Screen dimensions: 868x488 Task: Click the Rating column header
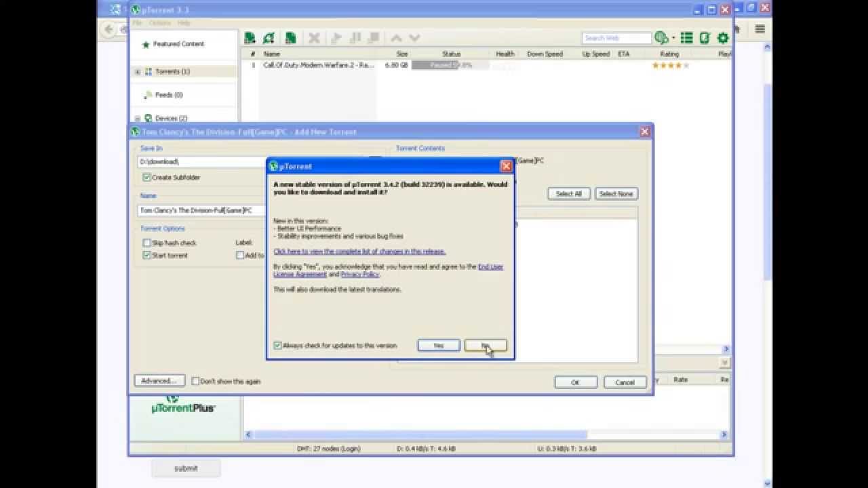coord(669,54)
